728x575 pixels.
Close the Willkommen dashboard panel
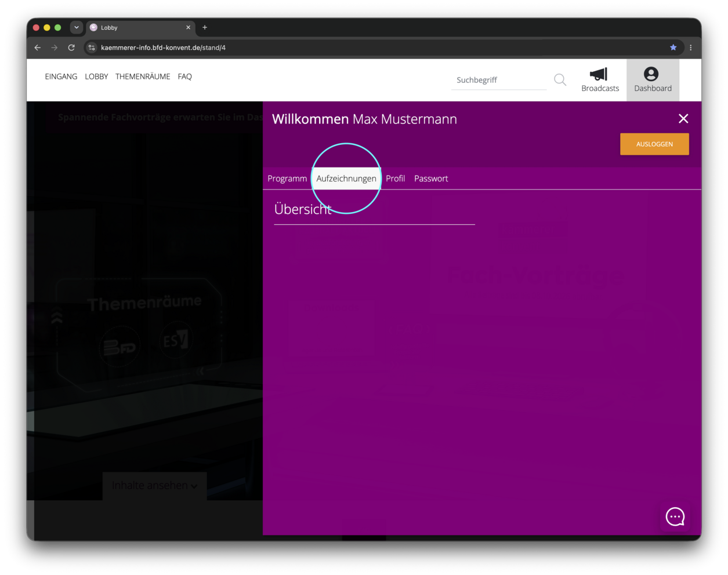683,119
